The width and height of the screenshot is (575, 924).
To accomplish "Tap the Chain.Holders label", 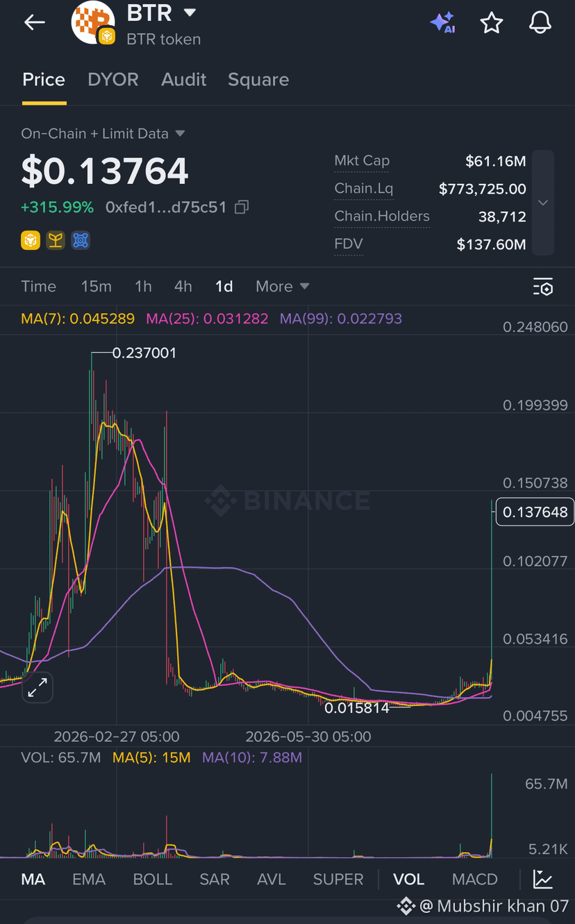I will point(382,217).
